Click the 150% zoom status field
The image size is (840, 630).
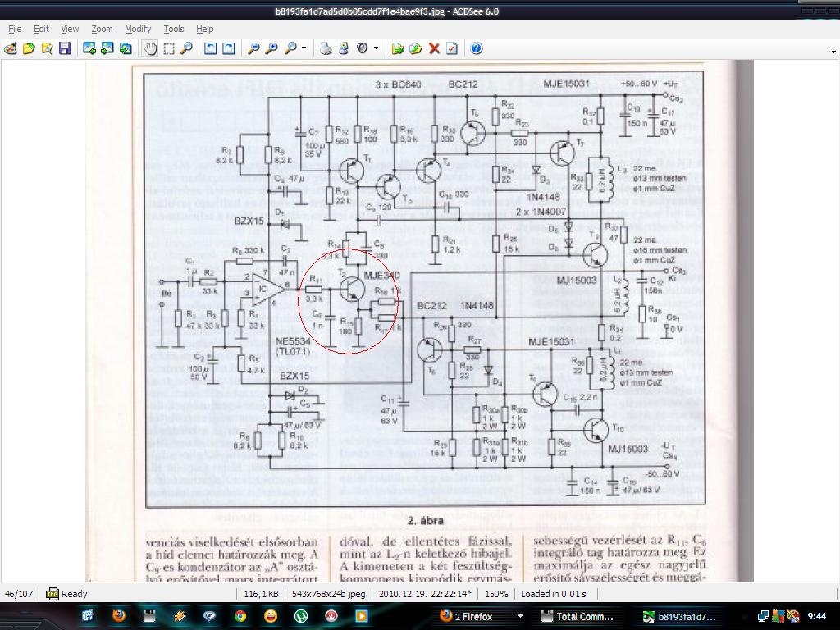[x=496, y=594]
